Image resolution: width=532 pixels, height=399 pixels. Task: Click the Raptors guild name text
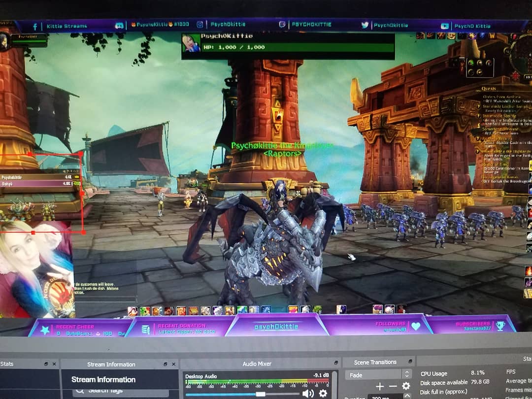[x=282, y=154]
